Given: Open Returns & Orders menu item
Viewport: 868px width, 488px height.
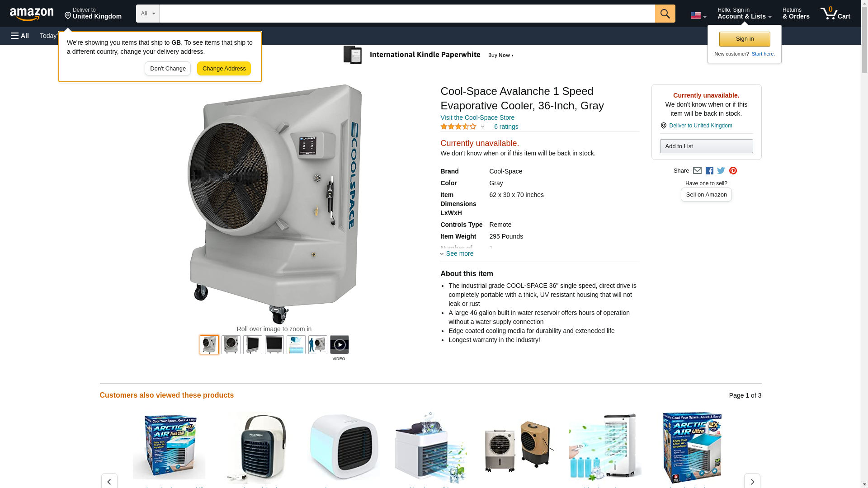Looking at the screenshot, I should (x=796, y=14).
